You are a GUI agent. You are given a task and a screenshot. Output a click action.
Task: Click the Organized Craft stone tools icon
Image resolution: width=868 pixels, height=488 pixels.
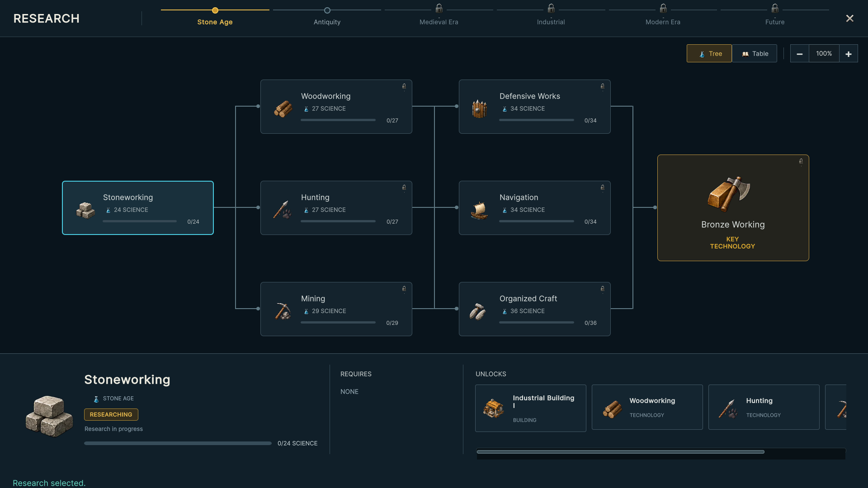(x=478, y=311)
